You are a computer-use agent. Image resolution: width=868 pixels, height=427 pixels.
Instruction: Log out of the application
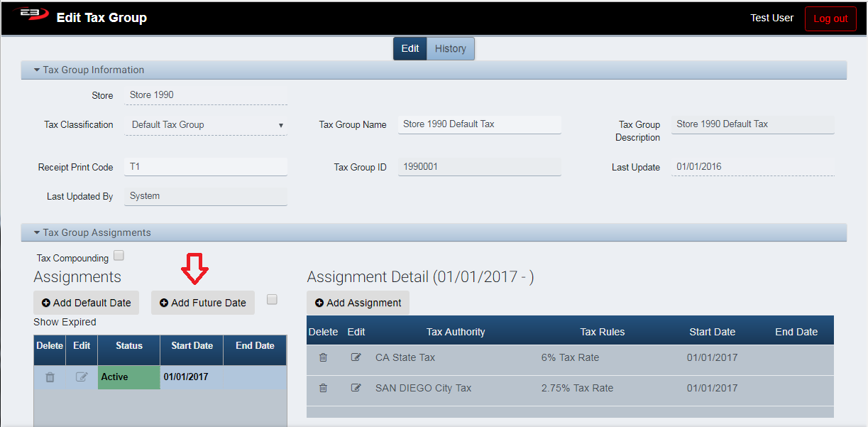(x=830, y=18)
